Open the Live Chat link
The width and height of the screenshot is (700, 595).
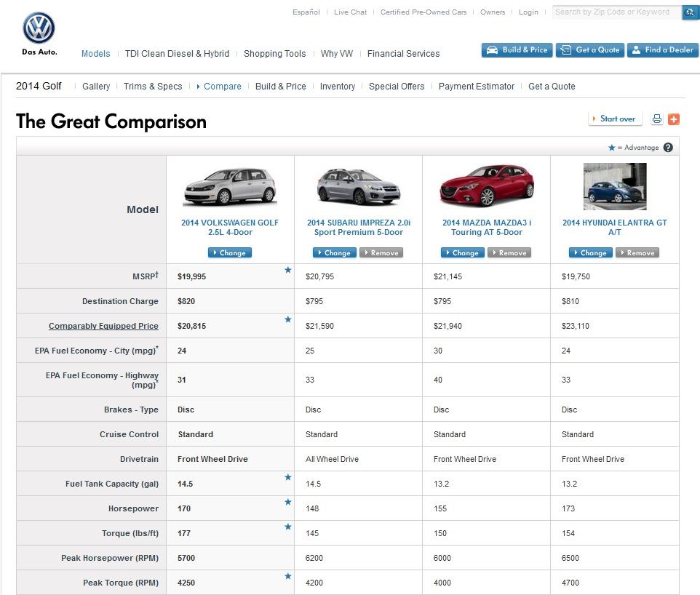pyautogui.click(x=351, y=12)
